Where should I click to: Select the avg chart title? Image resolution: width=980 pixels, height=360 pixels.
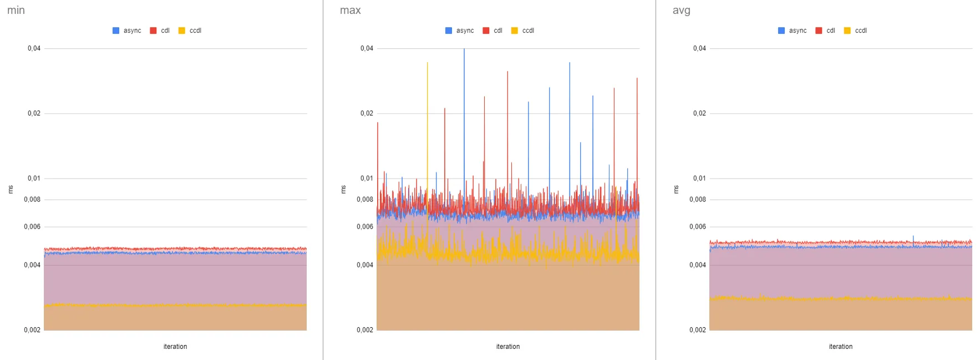pyautogui.click(x=682, y=11)
